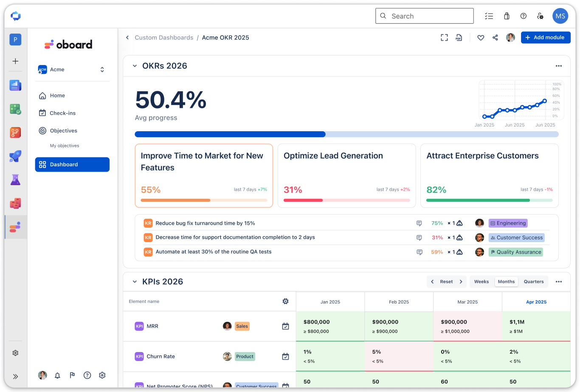Click the overall average progress bar

click(x=346, y=134)
